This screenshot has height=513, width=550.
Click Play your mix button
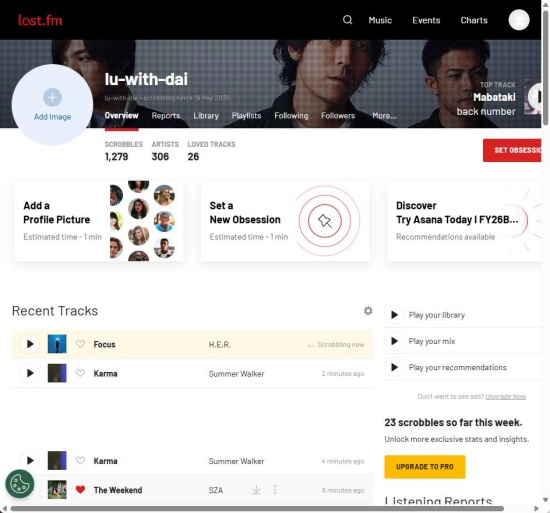click(x=394, y=341)
